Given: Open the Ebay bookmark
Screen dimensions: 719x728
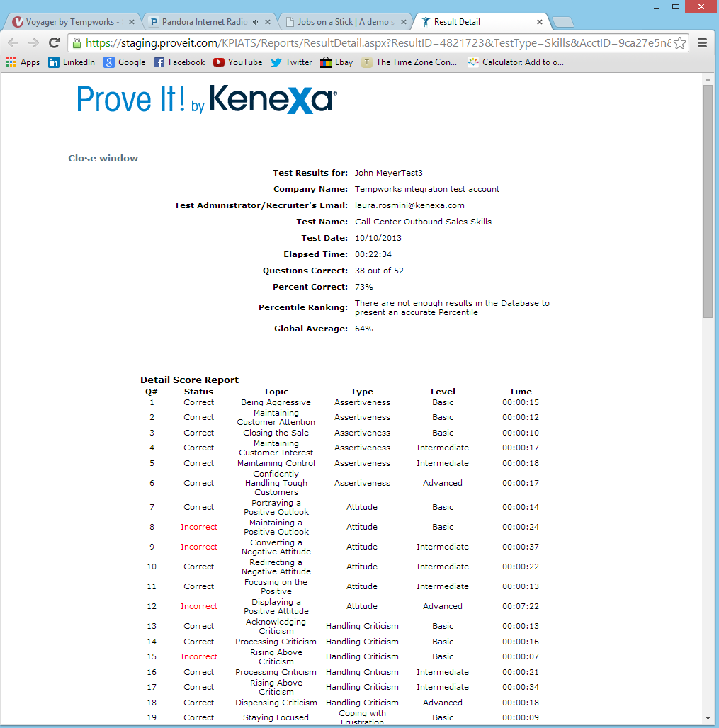Looking at the screenshot, I should (x=336, y=62).
